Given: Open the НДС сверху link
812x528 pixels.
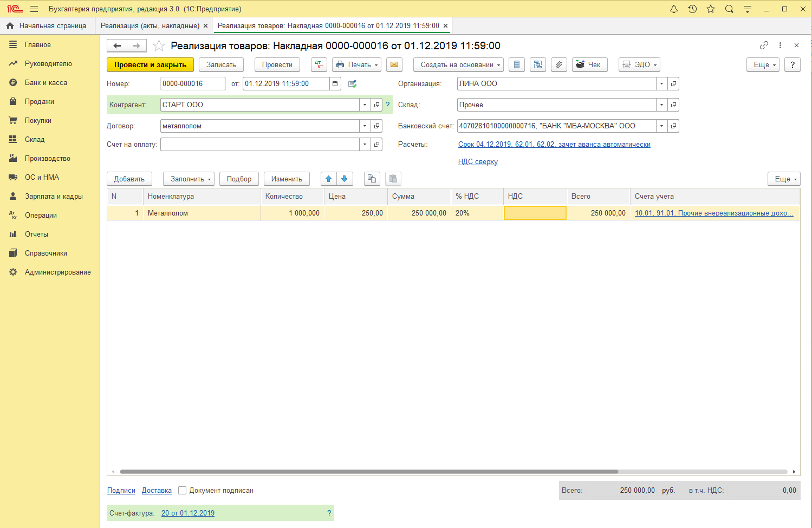Looking at the screenshot, I should pos(478,162).
